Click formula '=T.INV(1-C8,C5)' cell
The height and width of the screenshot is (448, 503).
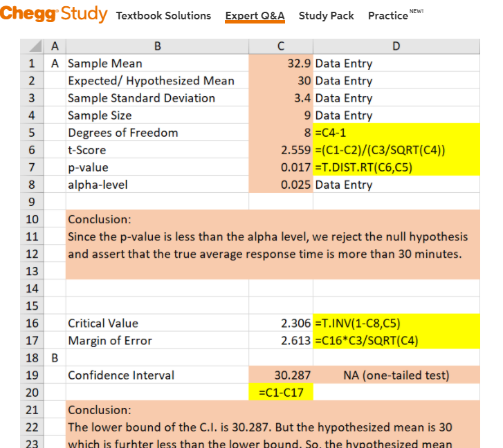tap(396, 323)
